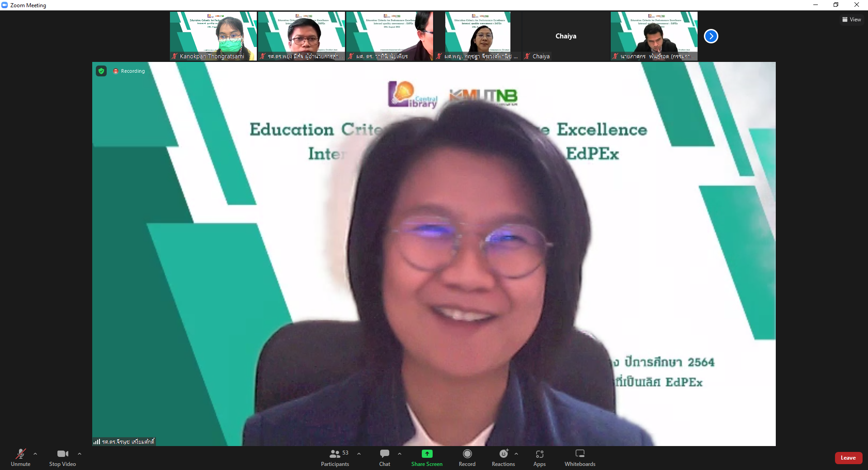Unmute the microphone
868x470 pixels.
click(20, 457)
